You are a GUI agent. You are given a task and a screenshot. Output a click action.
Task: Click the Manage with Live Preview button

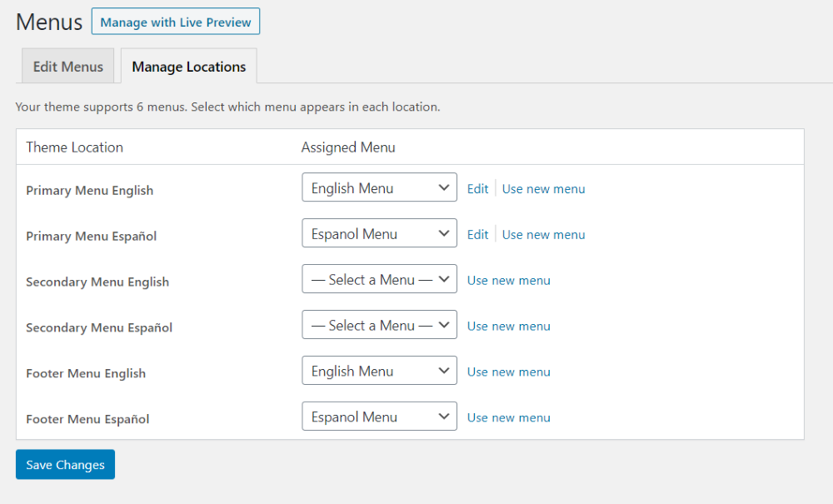(176, 22)
